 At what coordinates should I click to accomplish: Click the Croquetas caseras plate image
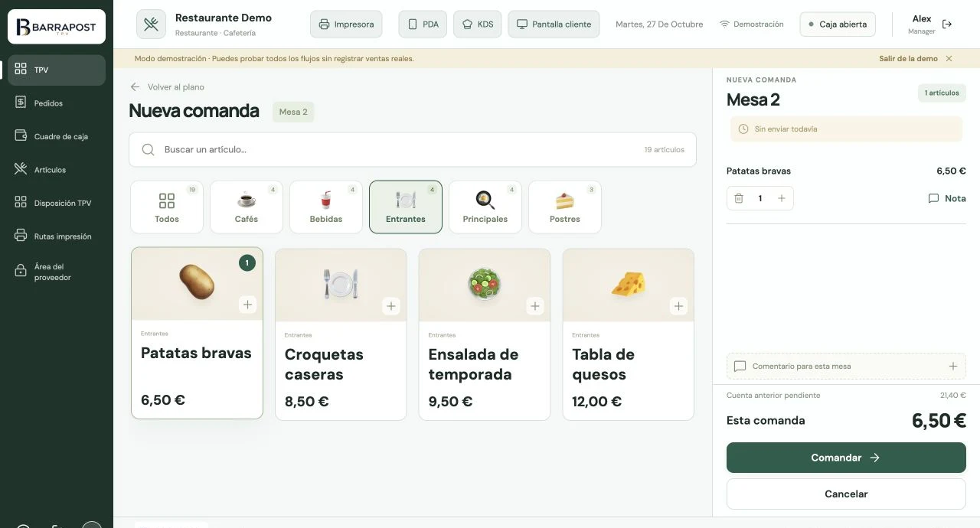(x=341, y=284)
